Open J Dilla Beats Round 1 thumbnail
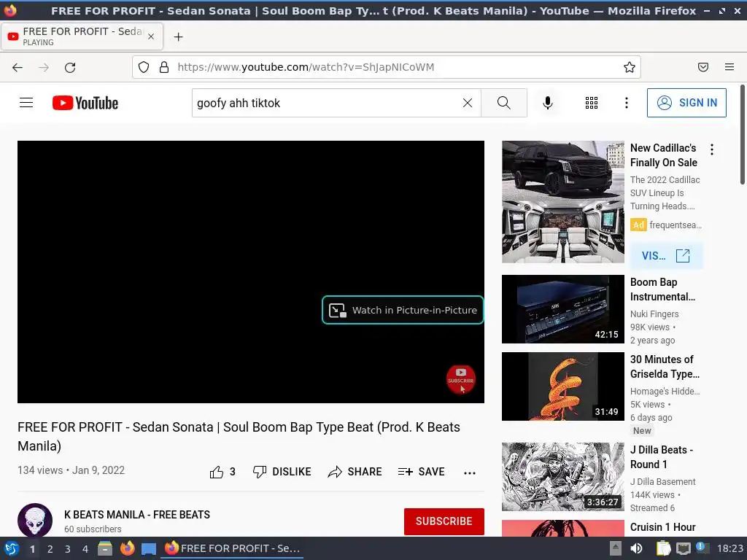747x560 pixels. point(562,477)
